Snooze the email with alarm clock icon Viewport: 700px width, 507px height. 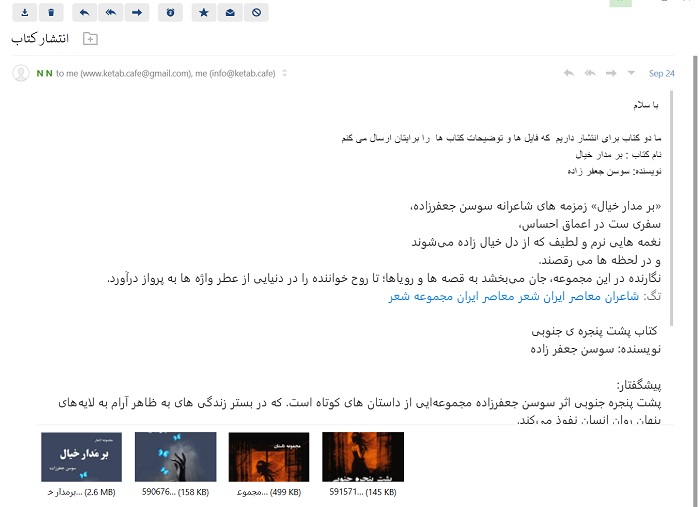[x=171, y=12]
